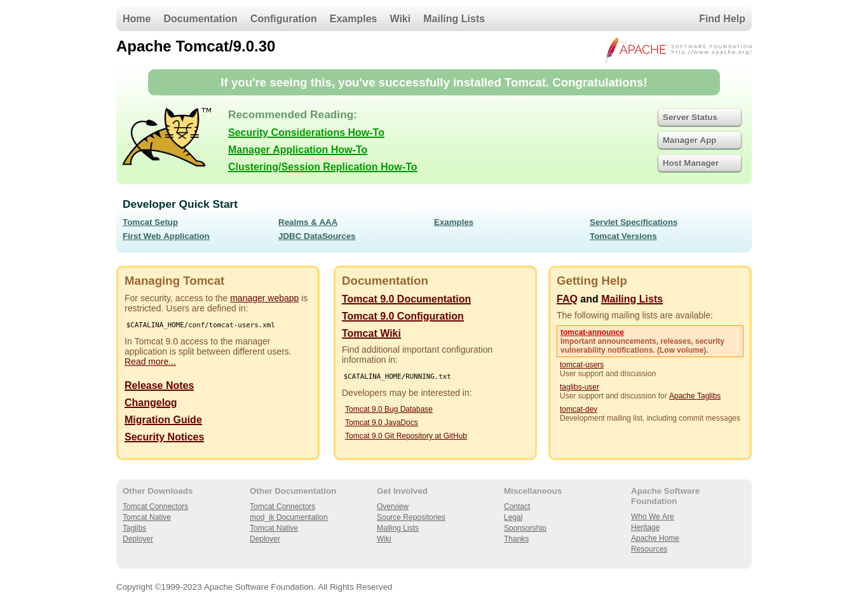Click the Host Manager button
The image size is (868, 598).
coord(699,163)
